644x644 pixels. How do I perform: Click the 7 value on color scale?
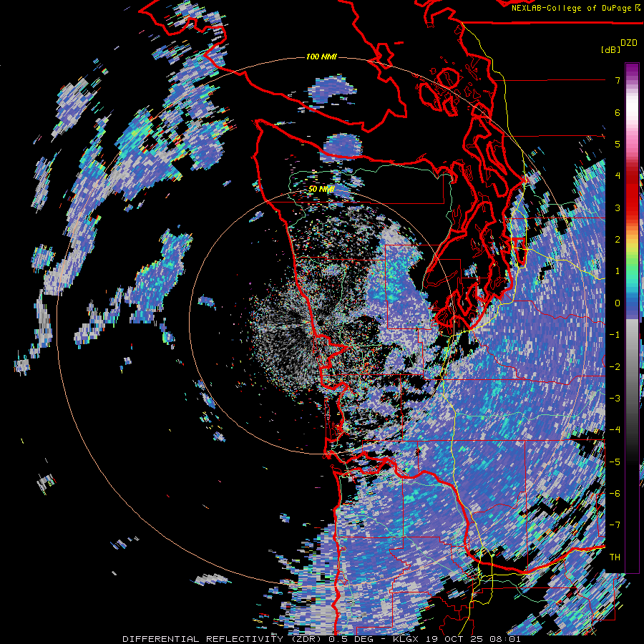618,80
